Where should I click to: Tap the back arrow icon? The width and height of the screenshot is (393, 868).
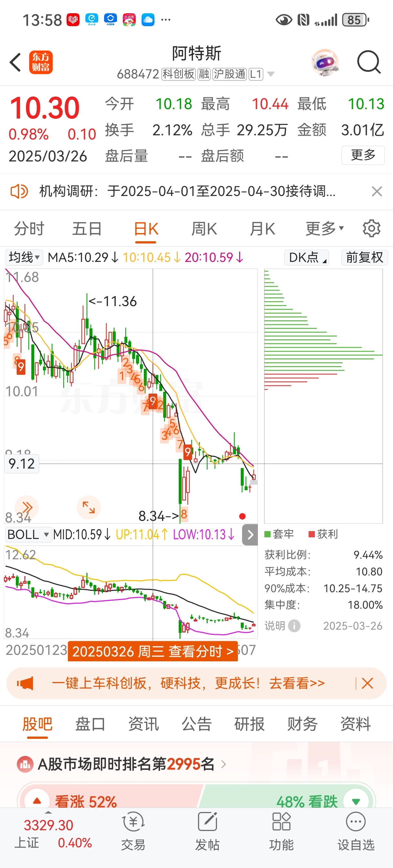(16, 62)
